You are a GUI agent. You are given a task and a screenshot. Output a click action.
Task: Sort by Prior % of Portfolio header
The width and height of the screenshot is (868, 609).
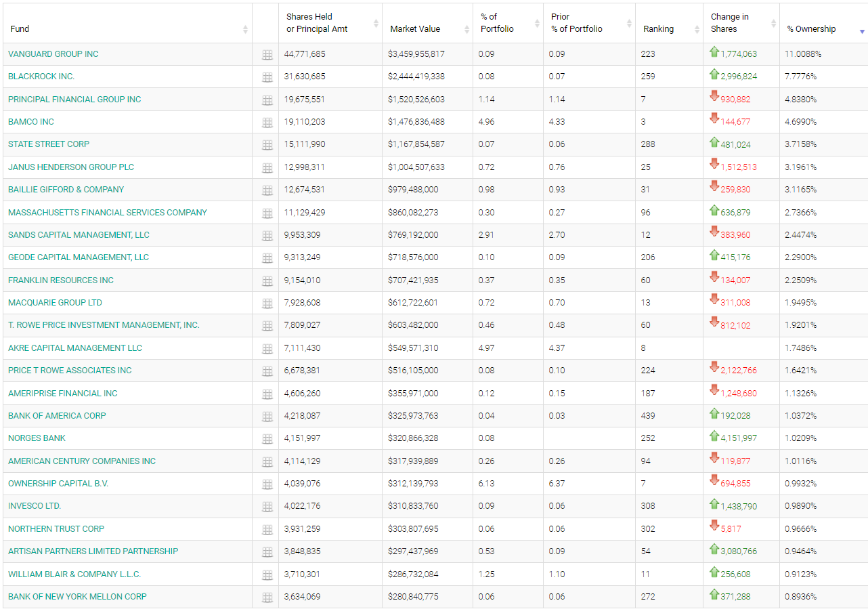(589, 23)
